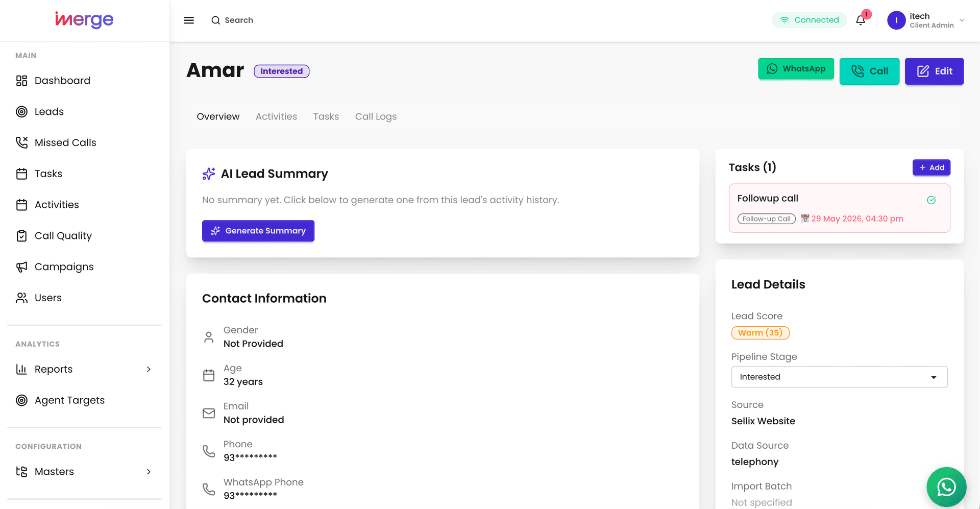980x509 pixels.
Task: Open the itech account dropdown chevron
Action: 962,20
